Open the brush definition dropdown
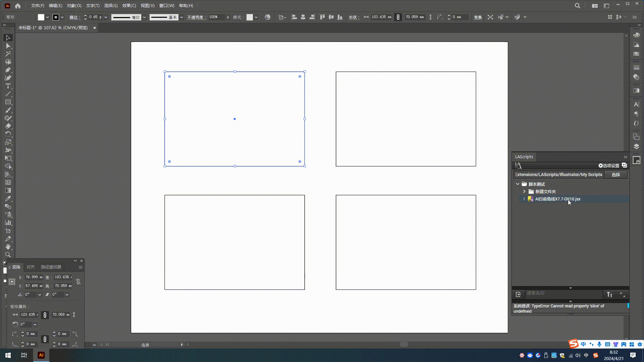This screenshot has width=644, height=362. tap(181, 17)
